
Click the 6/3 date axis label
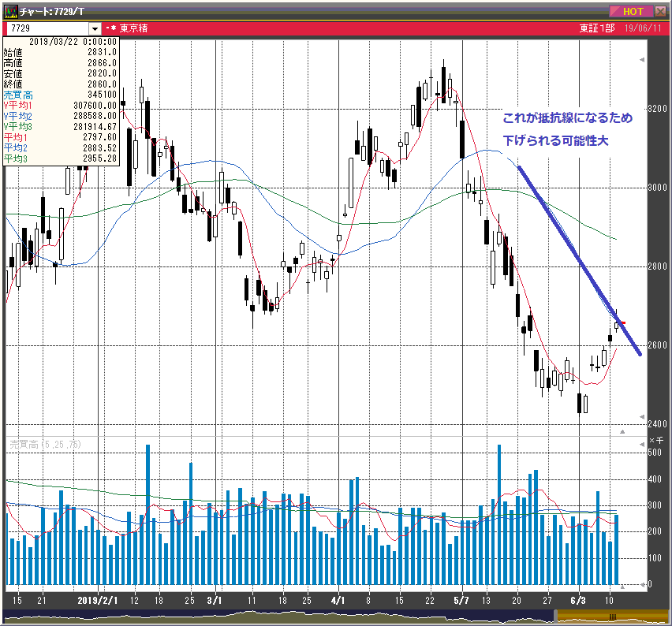tap(578, 600)
